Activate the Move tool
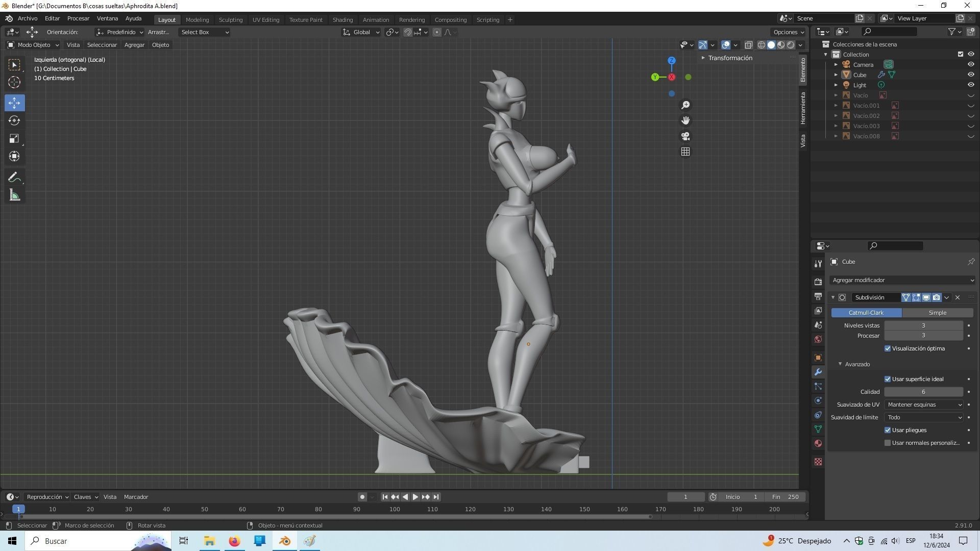Viewport: 980px width, 551px height. [14, 103]
